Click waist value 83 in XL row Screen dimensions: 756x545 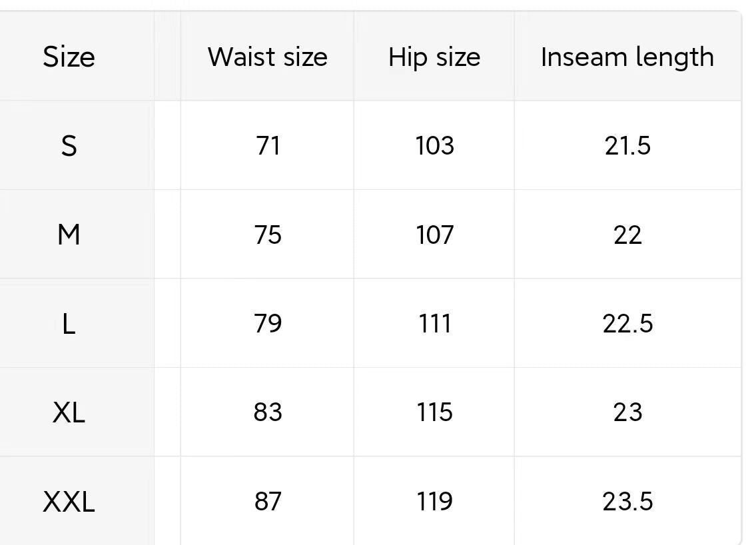268,412
